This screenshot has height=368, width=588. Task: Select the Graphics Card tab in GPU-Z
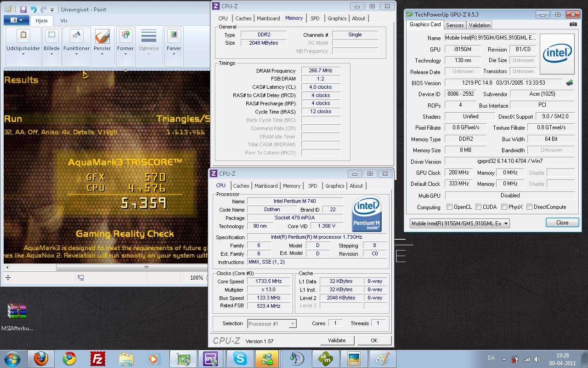425,25
